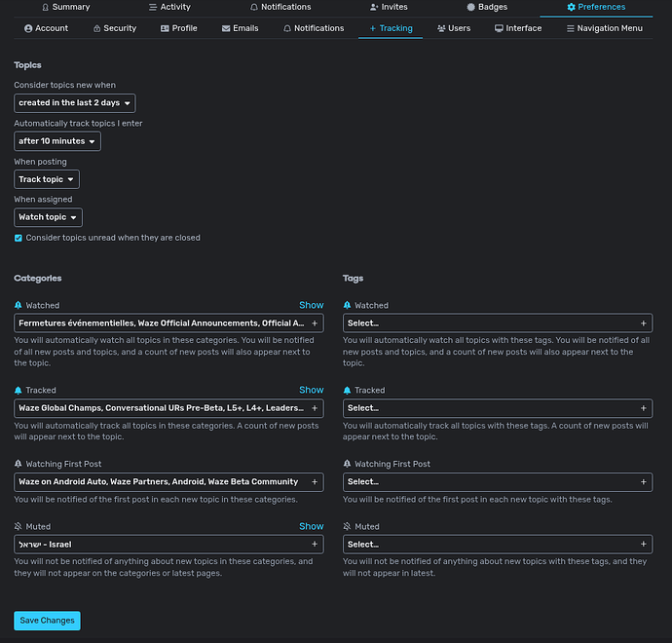Open the Security preferences tab
Image resolution: width=672 pixels, height=643 pixels.
114,28
